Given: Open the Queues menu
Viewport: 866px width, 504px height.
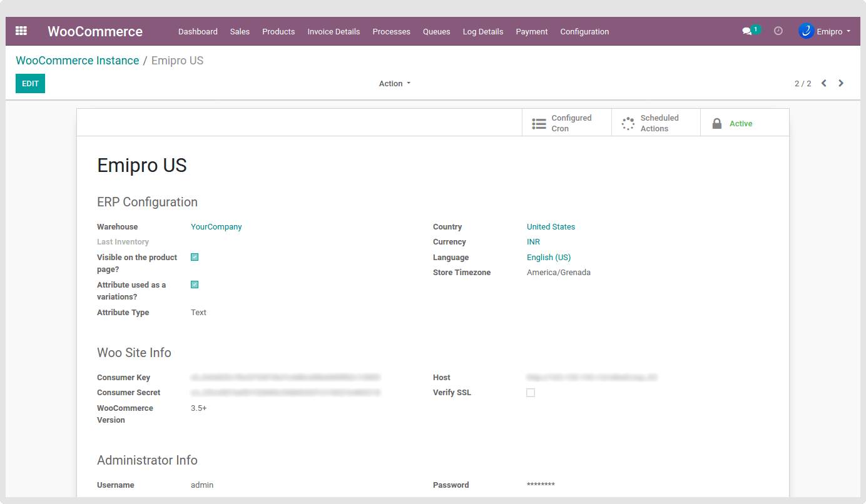Looking at the screenshot, I should (x=436, y=31).
